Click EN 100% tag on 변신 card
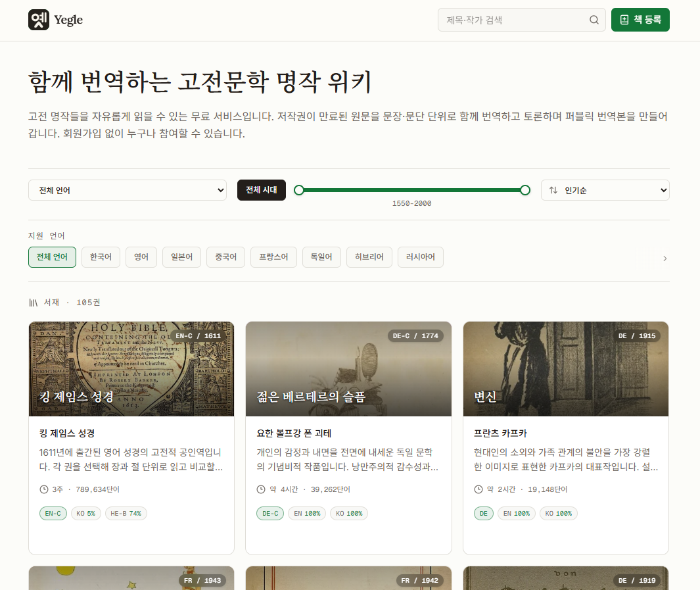 517,514
